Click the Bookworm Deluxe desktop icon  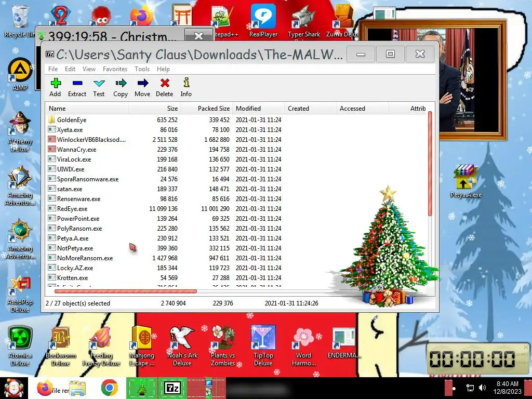point(60,346)
